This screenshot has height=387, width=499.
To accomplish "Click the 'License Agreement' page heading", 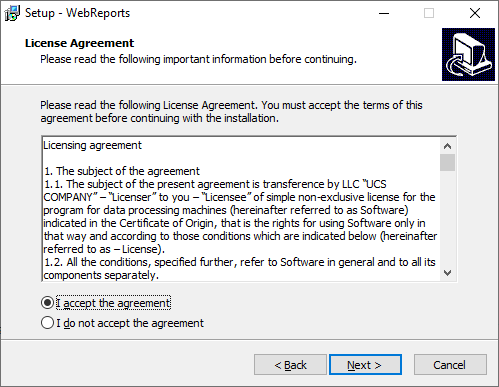I will [x=79, y=43].
